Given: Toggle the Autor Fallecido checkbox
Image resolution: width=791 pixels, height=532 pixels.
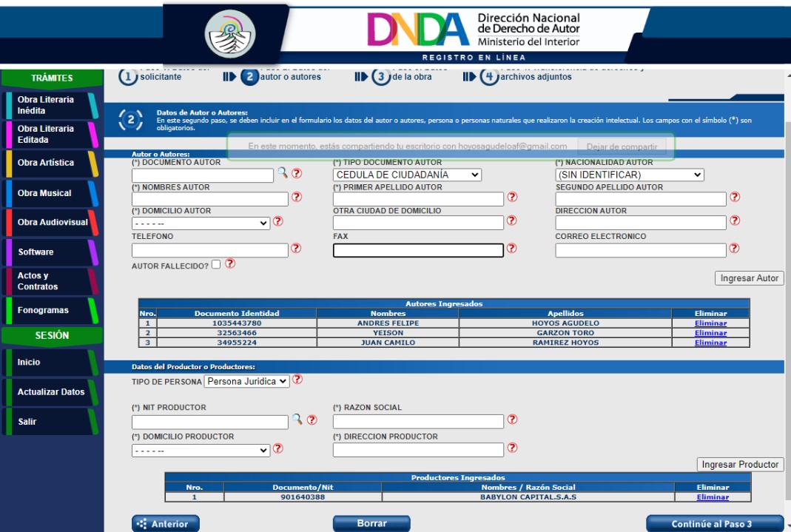Looking at the screenshot, I should click(216, 264).
